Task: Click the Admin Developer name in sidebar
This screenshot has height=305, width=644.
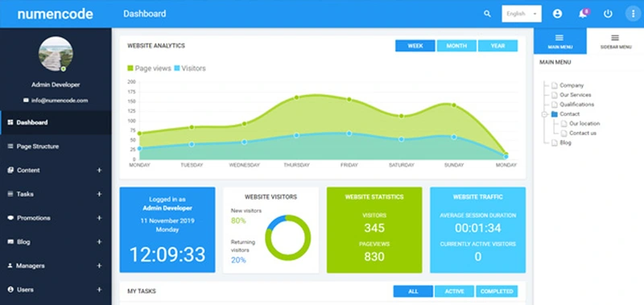Action: pyautogui.click(x=56, y=85)
